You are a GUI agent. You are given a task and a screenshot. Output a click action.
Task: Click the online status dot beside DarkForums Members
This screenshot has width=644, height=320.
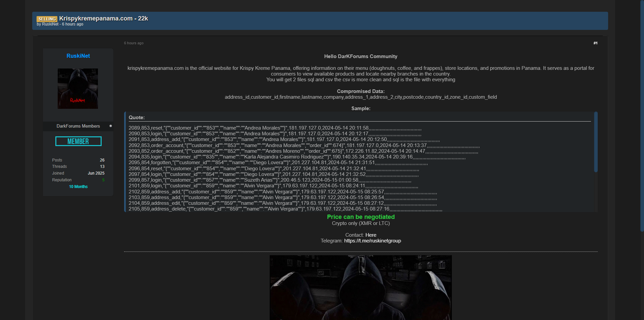111,126
